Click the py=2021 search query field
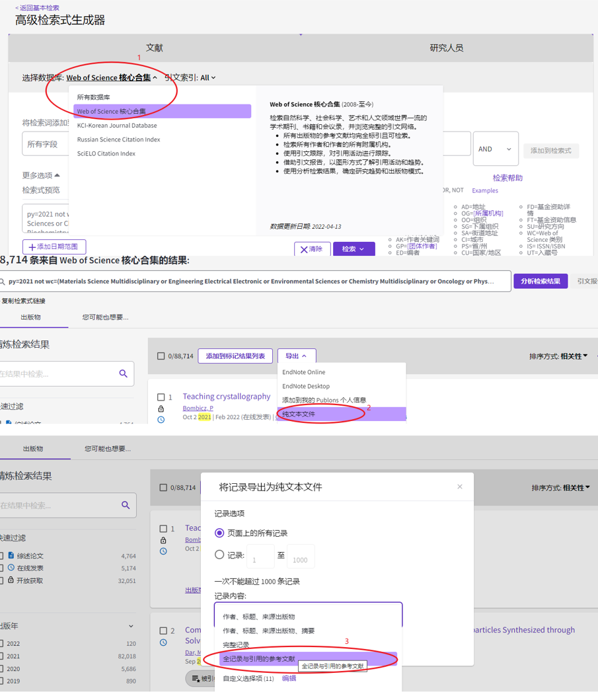The width and height of the screenshot is (598, 700). click(x=255, y=281)
